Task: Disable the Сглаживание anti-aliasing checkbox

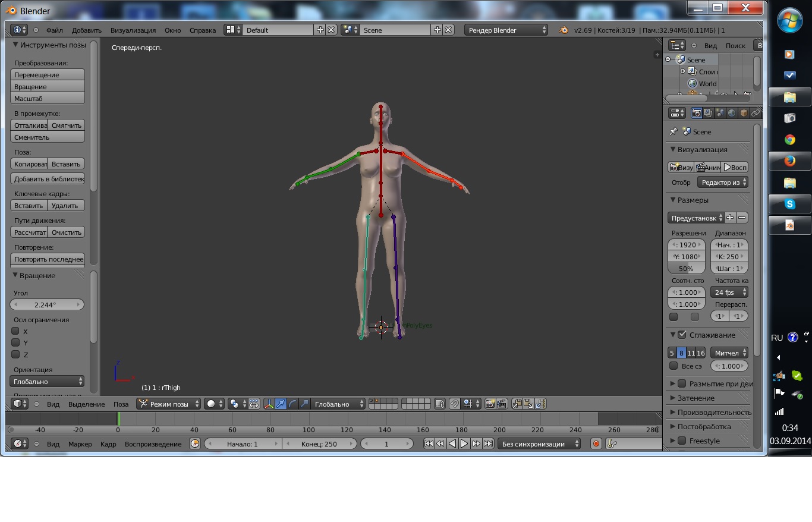Action: coord(682,335)
